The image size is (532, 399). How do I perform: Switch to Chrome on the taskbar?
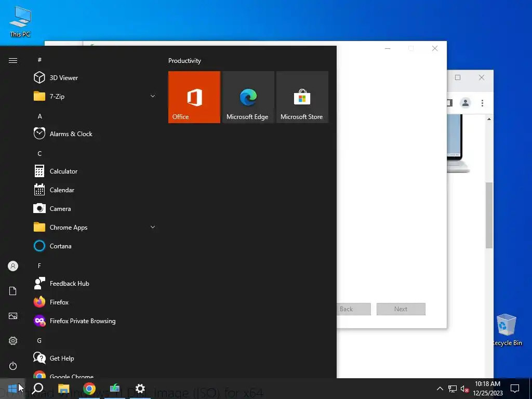pos(89,389)
